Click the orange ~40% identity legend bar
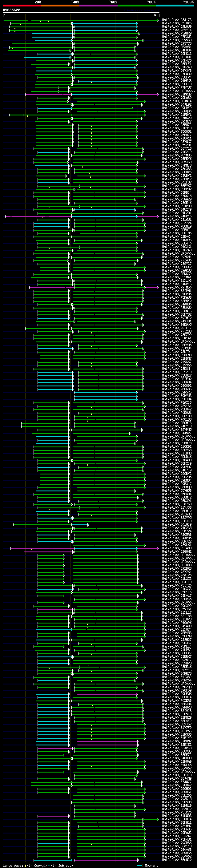Image resolution: width=197 pixels, height=868 pixels. [x=60, y=6]
